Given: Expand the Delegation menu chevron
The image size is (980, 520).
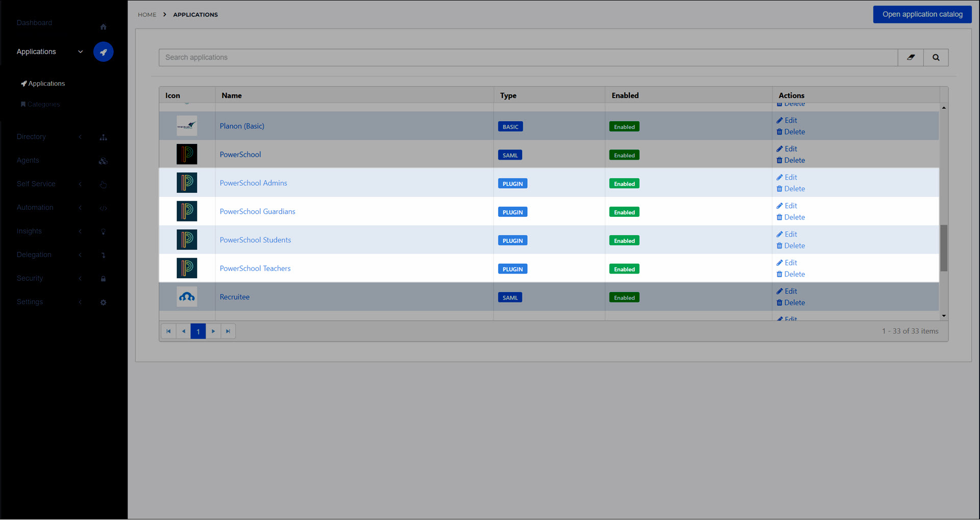Looking at the screenshot, I should pos(80,255).
